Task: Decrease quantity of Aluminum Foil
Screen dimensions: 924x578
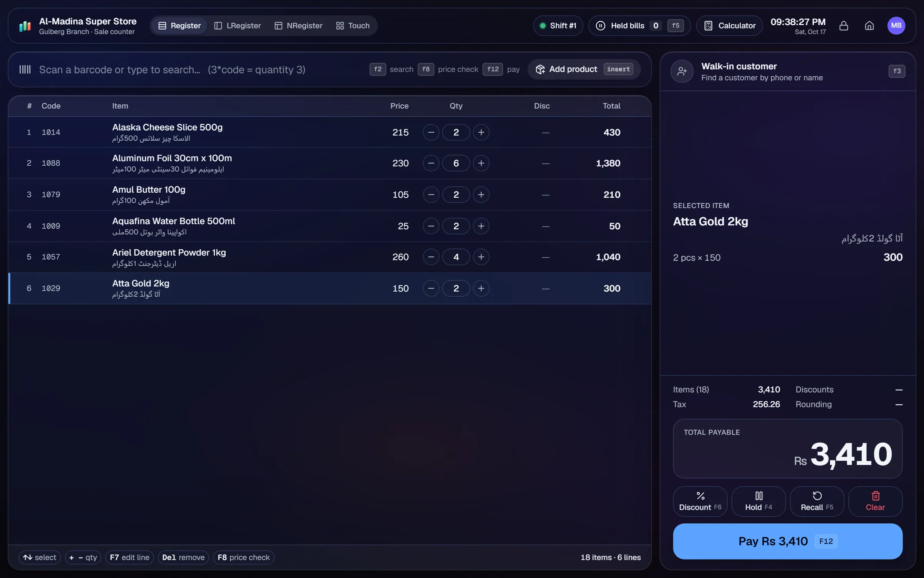Action: pos(431,163)
